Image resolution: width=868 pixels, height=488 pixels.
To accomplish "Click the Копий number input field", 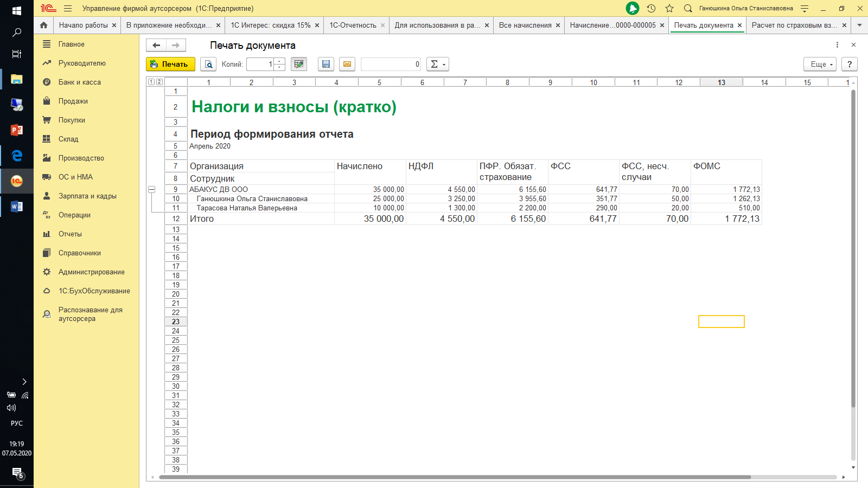I will point(260,64).
